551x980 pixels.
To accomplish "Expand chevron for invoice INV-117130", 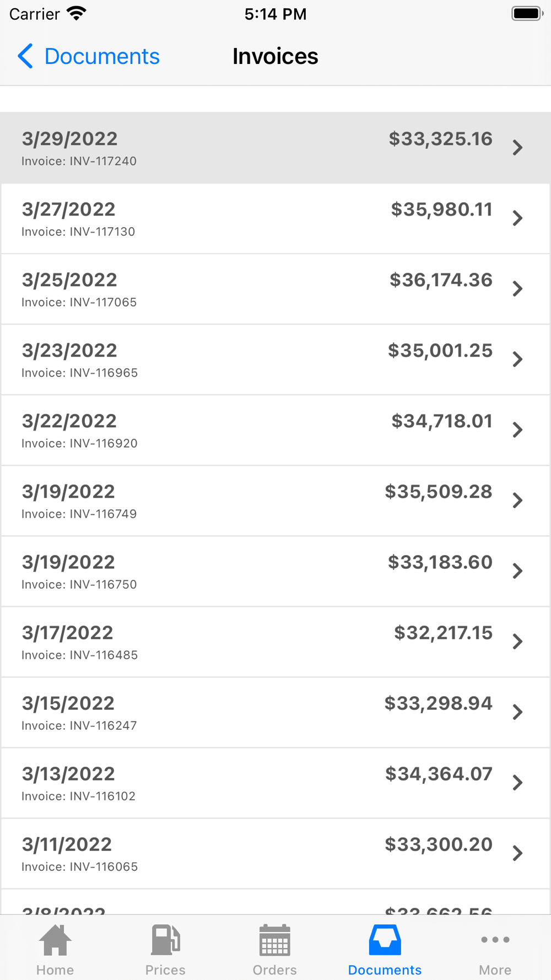I will tap(517, 218).
